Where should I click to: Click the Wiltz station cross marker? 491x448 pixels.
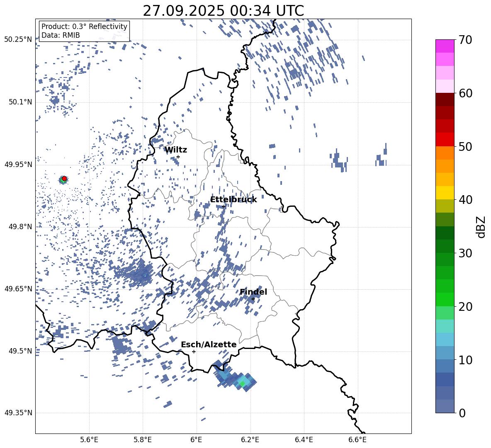click(178, 157)
